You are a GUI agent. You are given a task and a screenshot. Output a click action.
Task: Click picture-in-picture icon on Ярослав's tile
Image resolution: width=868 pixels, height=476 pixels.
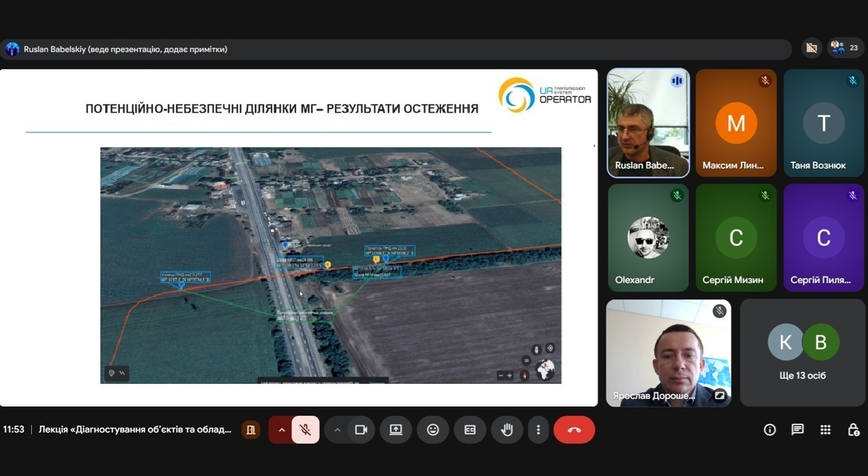[x=720, y=396]
